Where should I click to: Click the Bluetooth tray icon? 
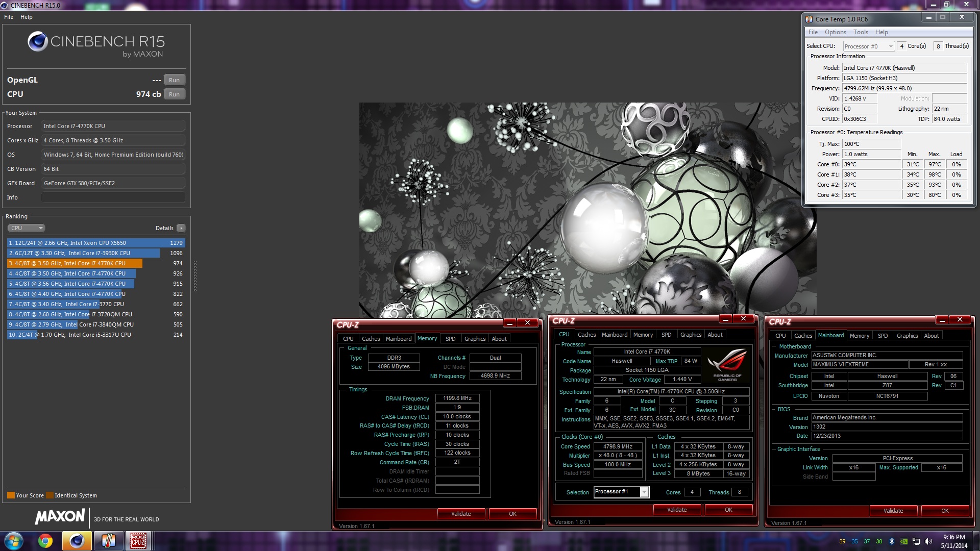click(892, 541)
